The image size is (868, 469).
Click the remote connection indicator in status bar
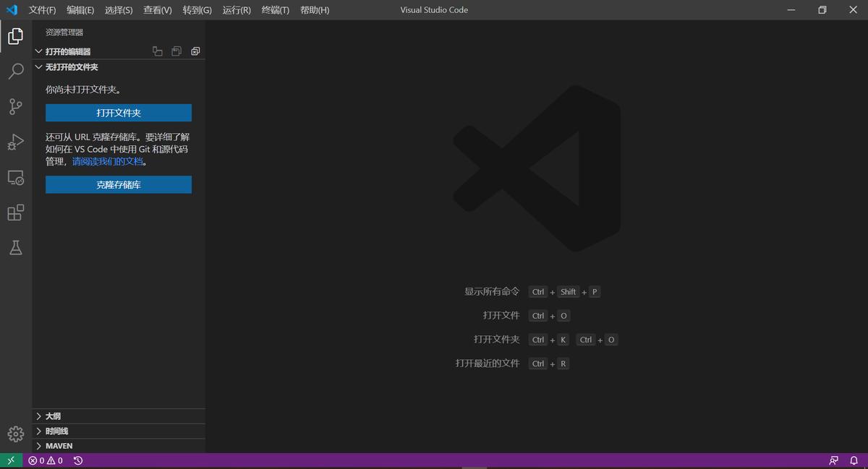(10, 460)
